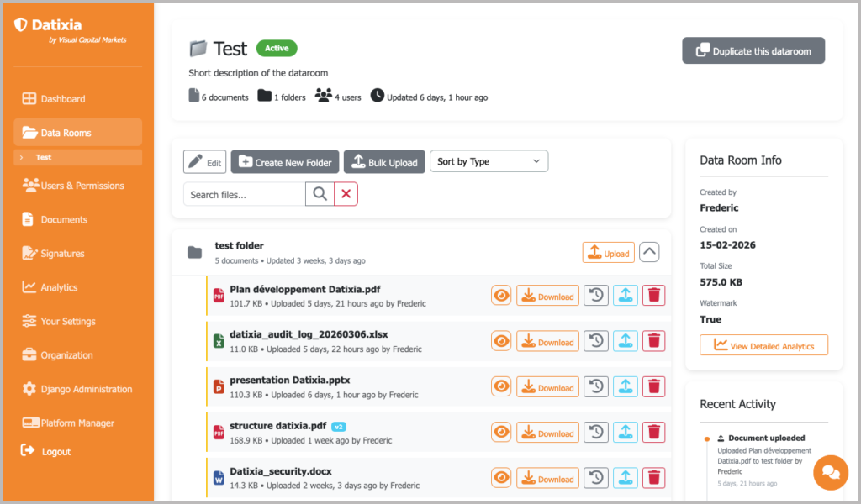Open version history for Datixia_security.docx
This screenshot has height=504, width=861.
pos(596,478)
